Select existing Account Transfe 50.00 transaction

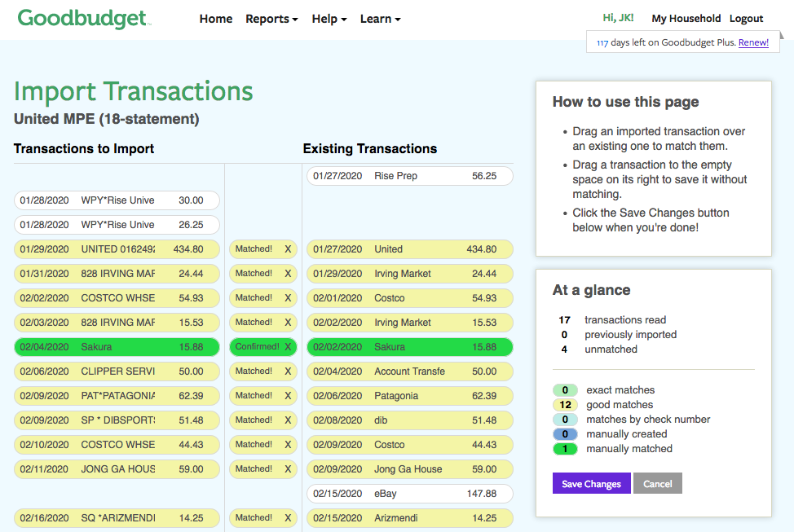click(410, 371)
